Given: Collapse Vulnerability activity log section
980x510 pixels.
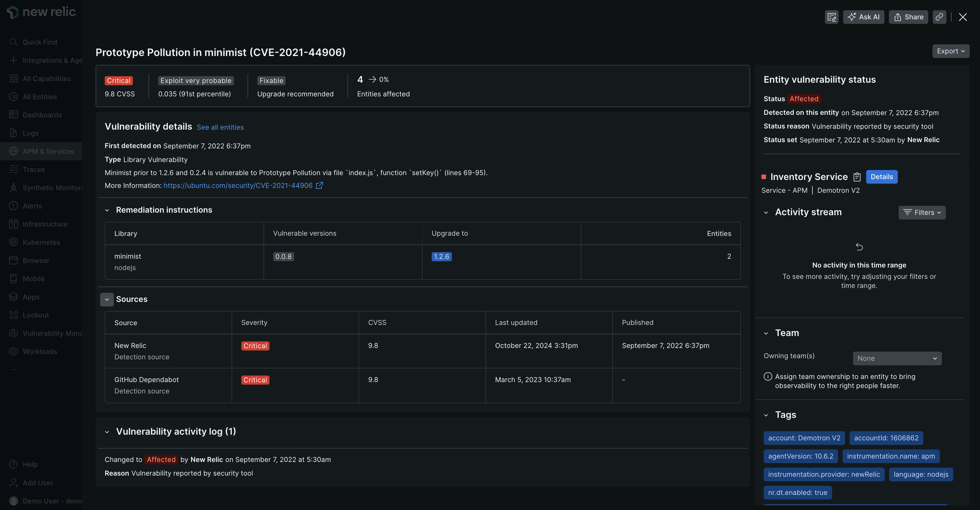Looking at the screenshot, I should [x=107, y=432].
